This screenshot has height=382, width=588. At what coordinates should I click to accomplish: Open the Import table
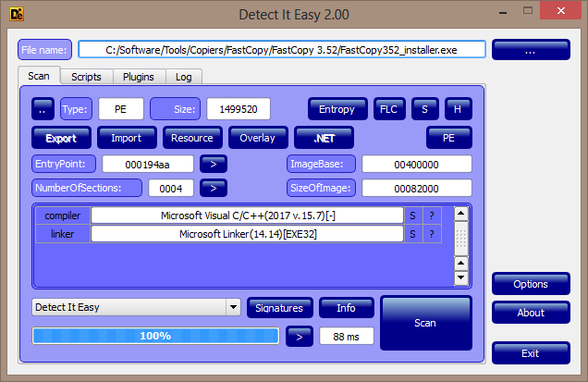pos(127,138)
